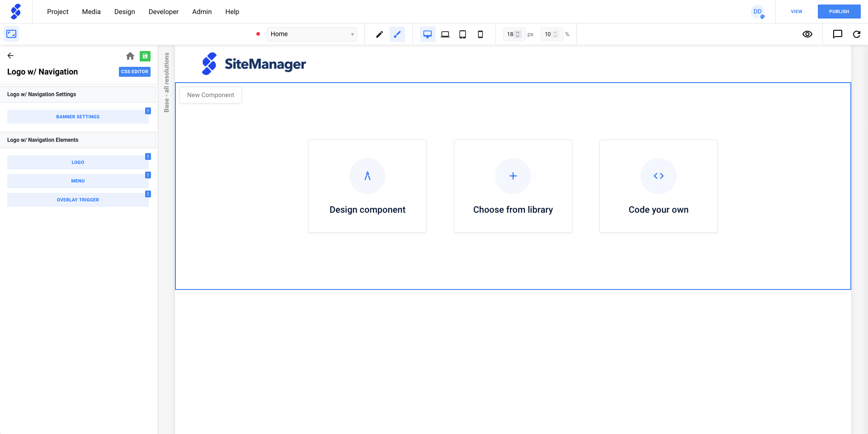Switch to desktop resolution view
Image resolution: width=868 pixels, height=434 pixels.
point(427,34)
